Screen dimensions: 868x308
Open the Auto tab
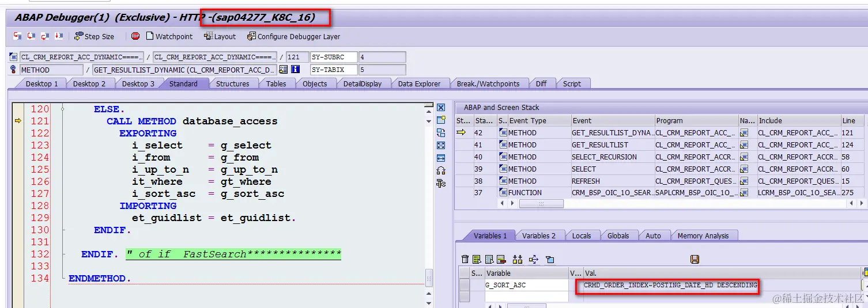[x=653, y=235]
